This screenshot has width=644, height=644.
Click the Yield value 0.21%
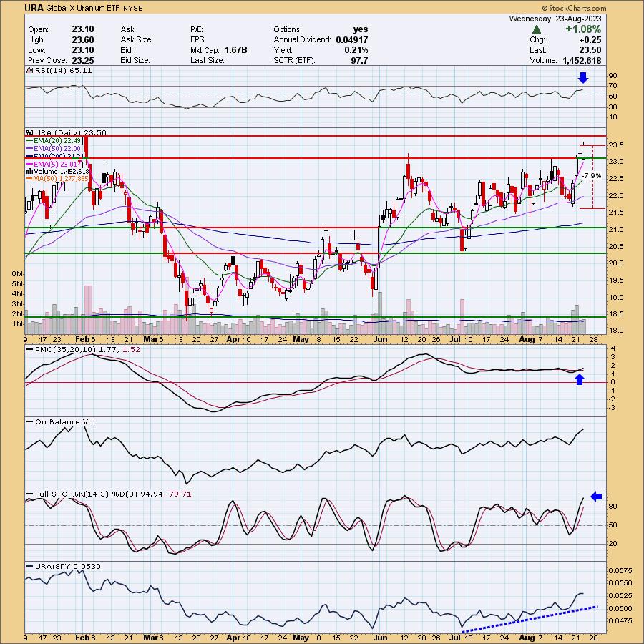pyautogui.click(x=356, y=50)
